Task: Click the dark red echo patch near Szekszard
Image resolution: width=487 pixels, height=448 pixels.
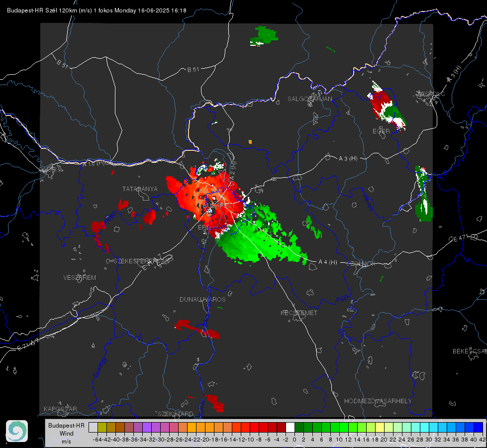Action: (215, 403)
